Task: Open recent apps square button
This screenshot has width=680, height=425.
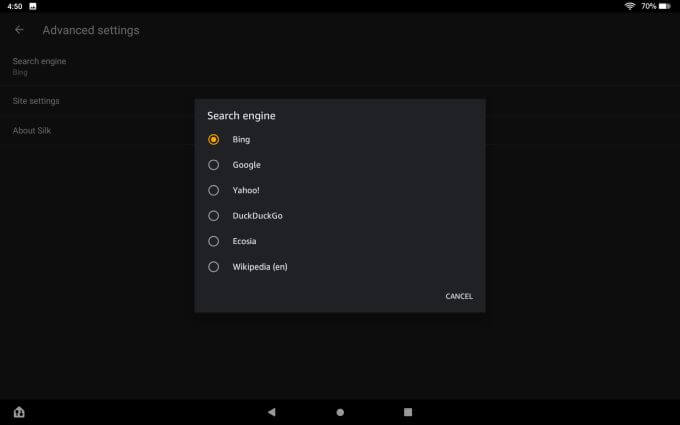Action: [408, 412]
